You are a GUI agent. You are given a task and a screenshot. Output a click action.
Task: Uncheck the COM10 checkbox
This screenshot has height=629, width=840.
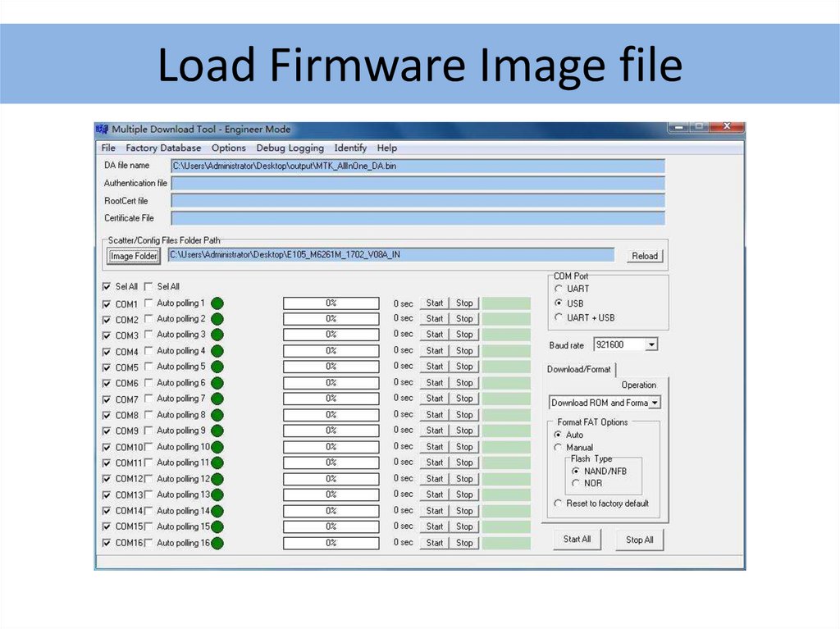point(106,448)
